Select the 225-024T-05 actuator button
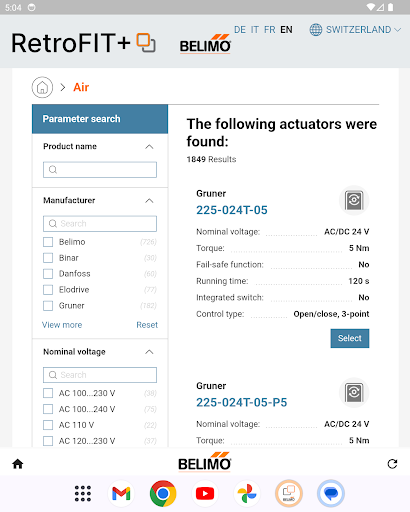 pyautogui.click(x=350, y=338)
